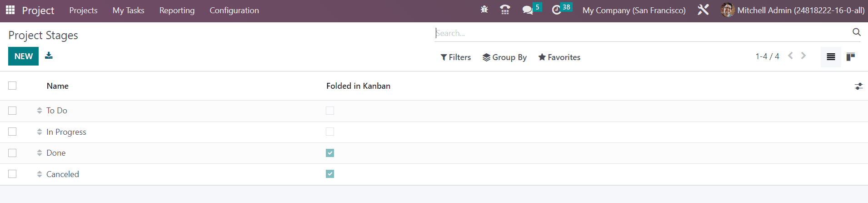Open the apps grid menu icon
This screenshot has height=203, width=868.
coord(10,10)
